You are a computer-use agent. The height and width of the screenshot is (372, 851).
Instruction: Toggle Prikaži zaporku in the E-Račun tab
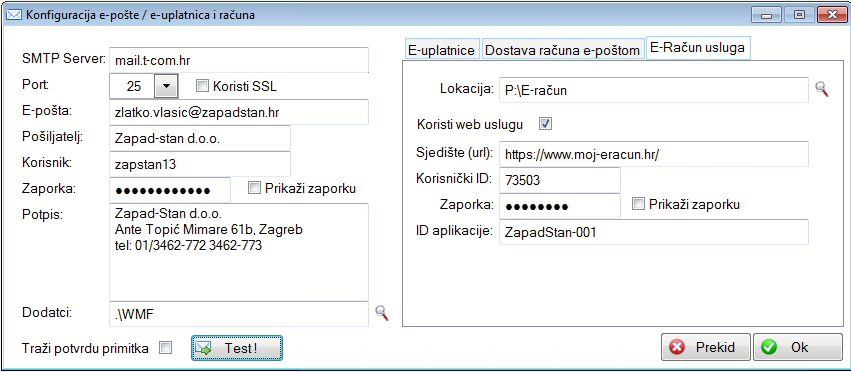click(639, 204)
